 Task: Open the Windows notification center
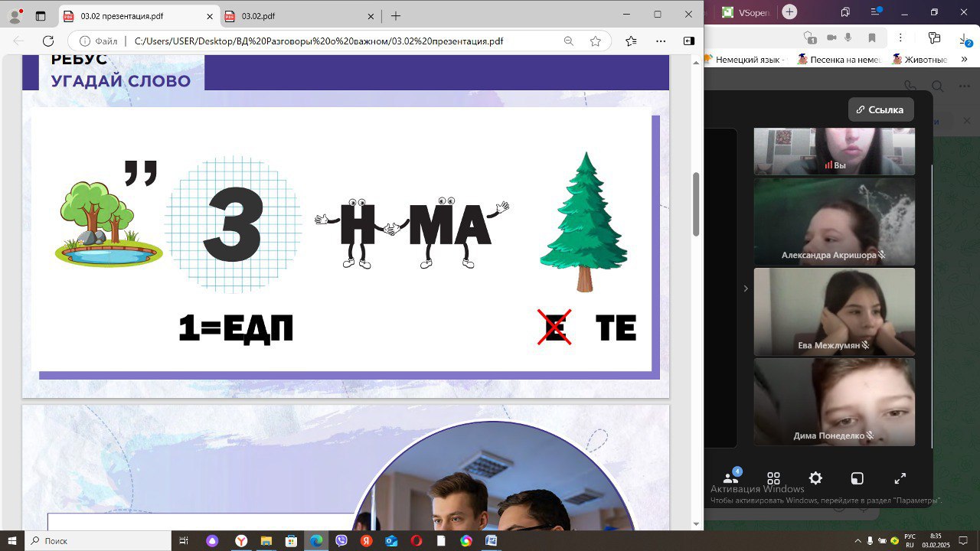pyautogui.click(x=964, y=540)
